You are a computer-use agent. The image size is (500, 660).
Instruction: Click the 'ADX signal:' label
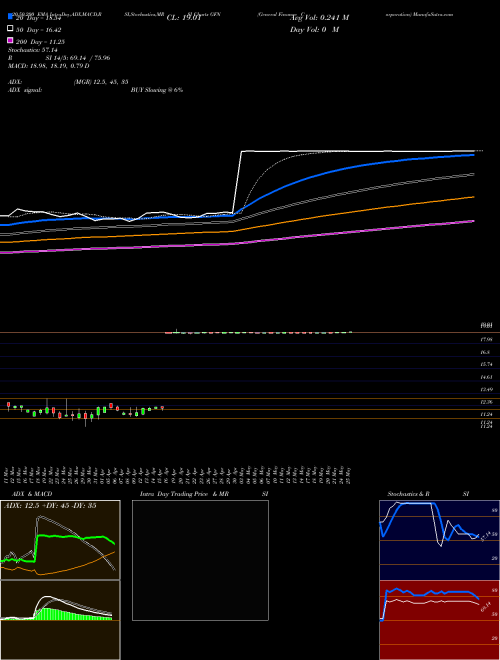pyautogui.click(x=25, y=90)
